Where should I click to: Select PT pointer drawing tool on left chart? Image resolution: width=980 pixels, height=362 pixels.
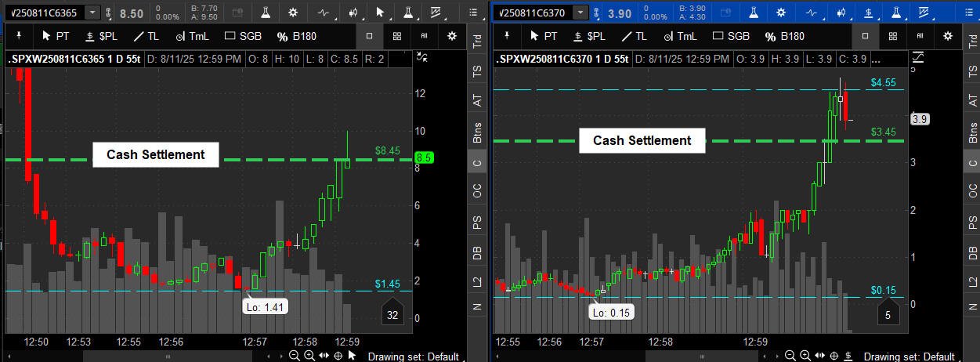coord(57,36)
